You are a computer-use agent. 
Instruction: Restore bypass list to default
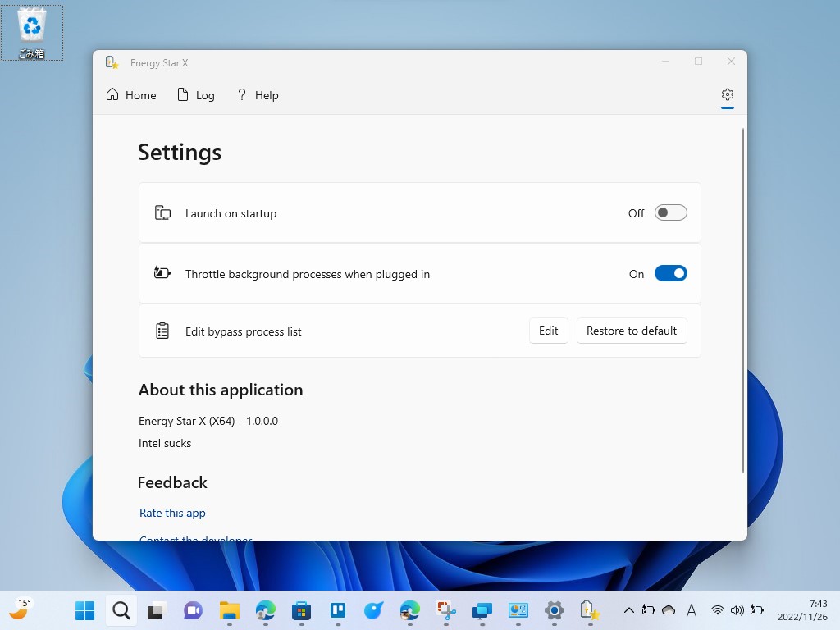[631, 331]
